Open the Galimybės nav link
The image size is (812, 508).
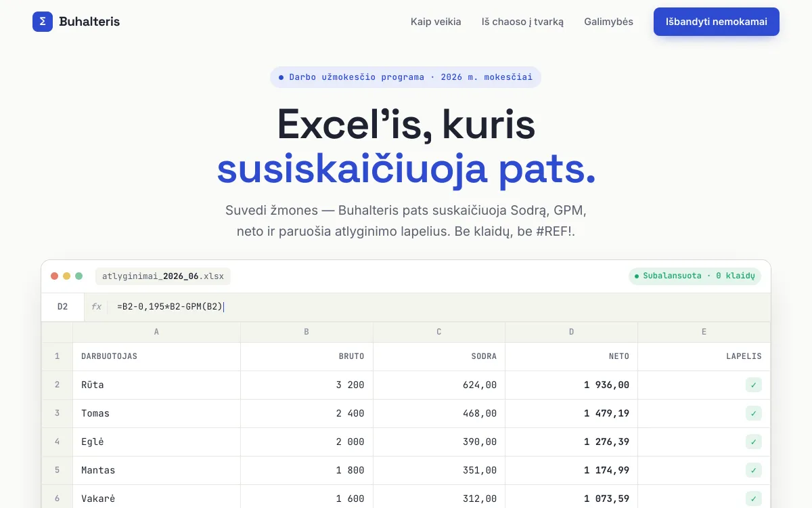click(609, 22)
